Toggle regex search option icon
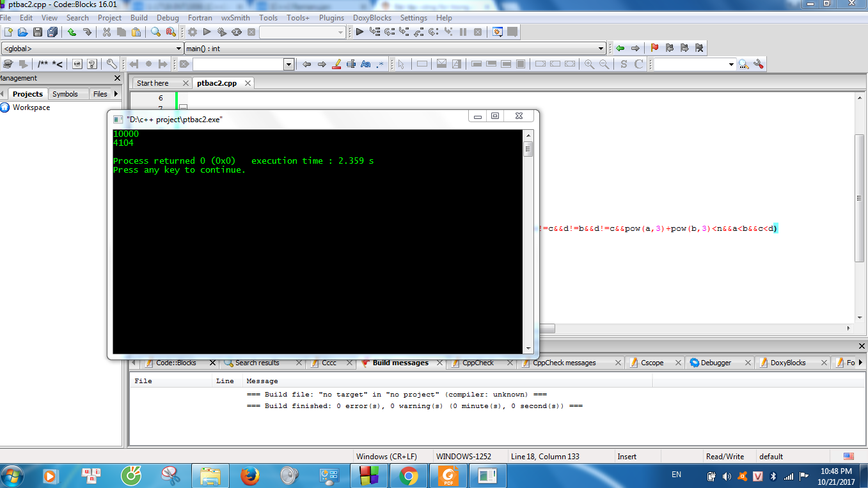Screen dimensions: 868x488 (381, 64)
